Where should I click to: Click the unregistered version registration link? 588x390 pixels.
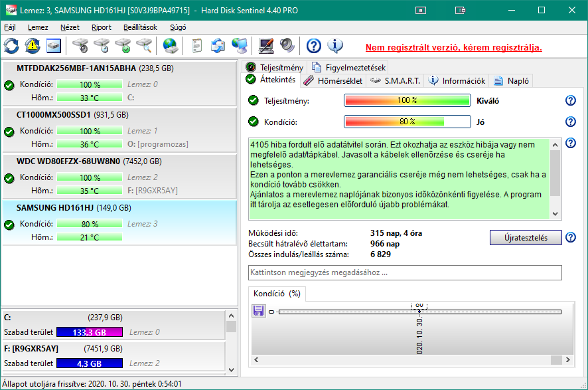pos(454,48)
